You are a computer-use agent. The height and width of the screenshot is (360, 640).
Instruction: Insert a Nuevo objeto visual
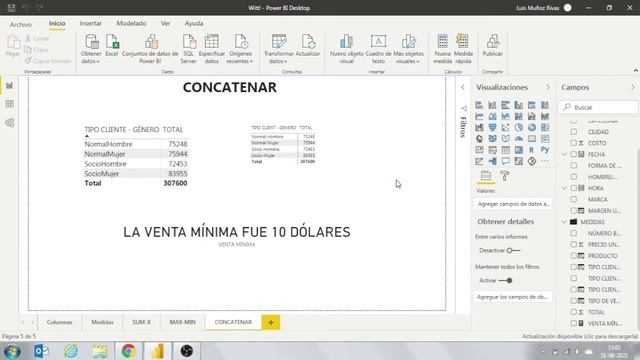347,49
